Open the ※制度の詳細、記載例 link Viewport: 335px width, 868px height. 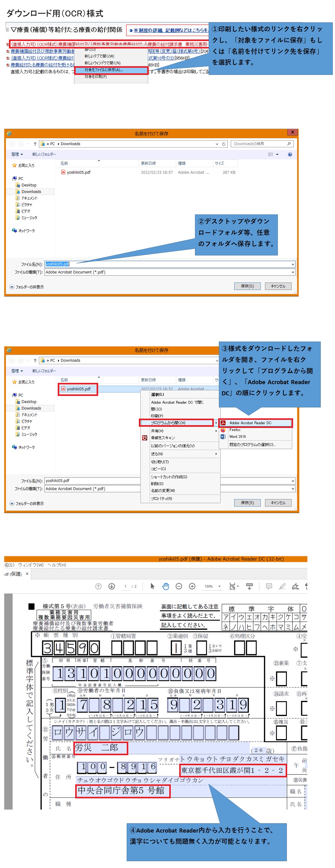coord(170,30)
